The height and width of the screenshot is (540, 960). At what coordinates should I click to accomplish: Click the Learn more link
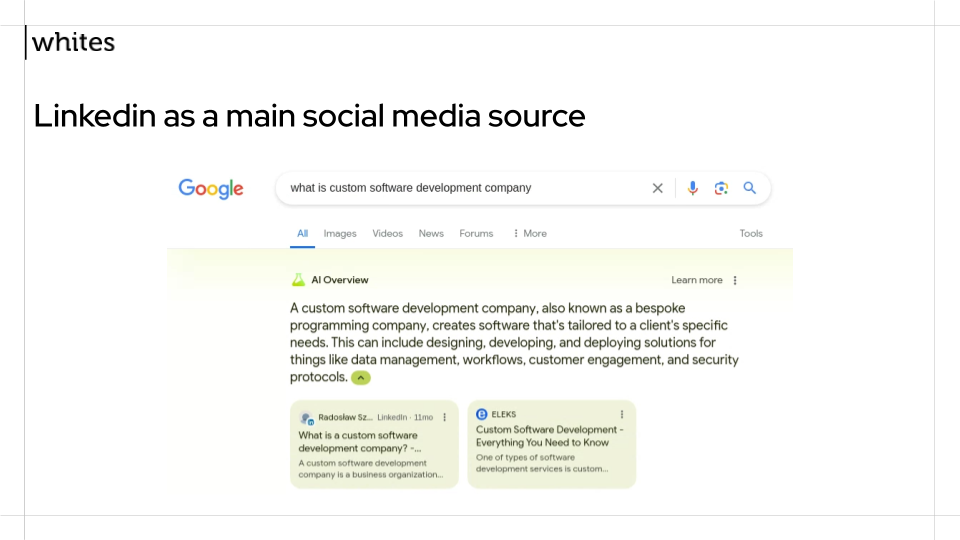(697, 280)
